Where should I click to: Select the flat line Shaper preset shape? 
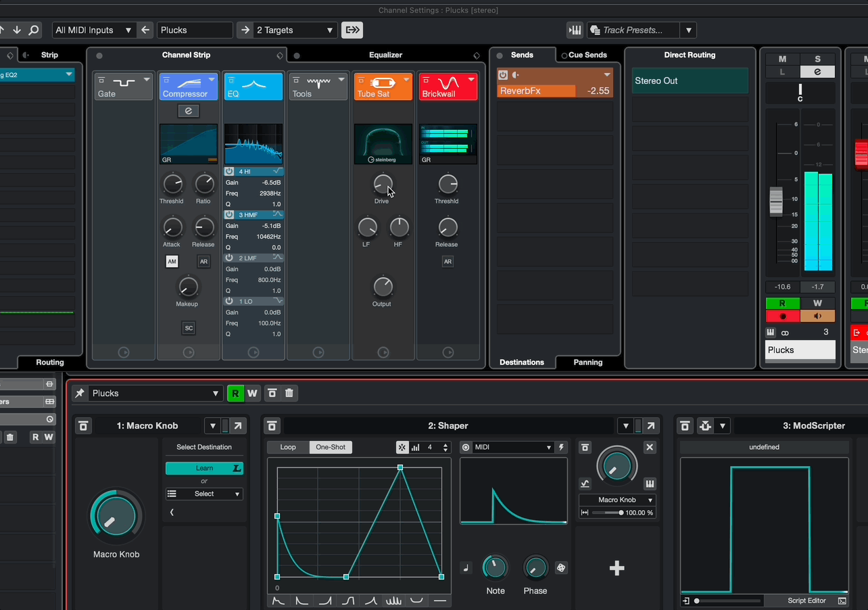click(x=440, y=601)
